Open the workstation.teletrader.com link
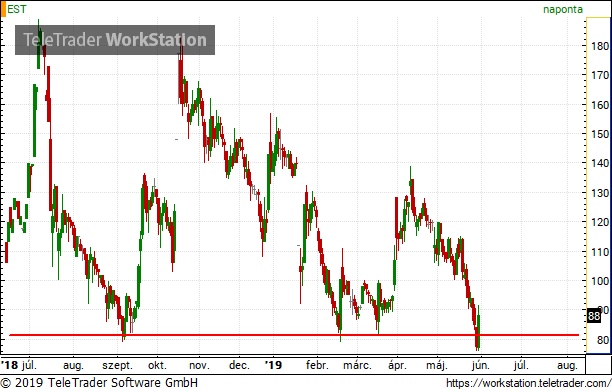This screenshot has height=392, width=612. click(x=528, y=383)
